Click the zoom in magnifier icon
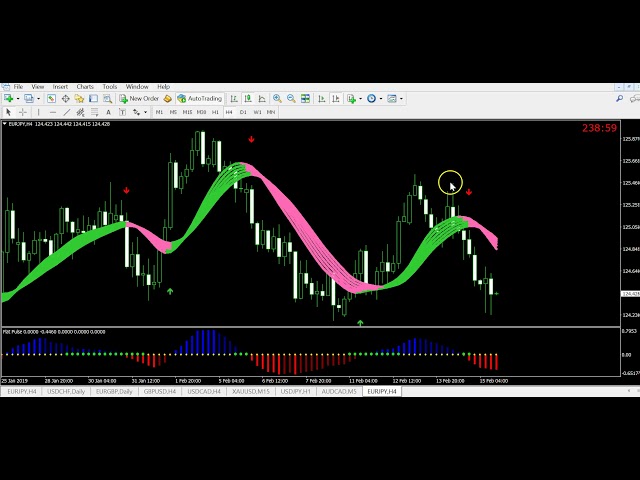The height and width of the screenshot is (480, 640). pos(277,99)
